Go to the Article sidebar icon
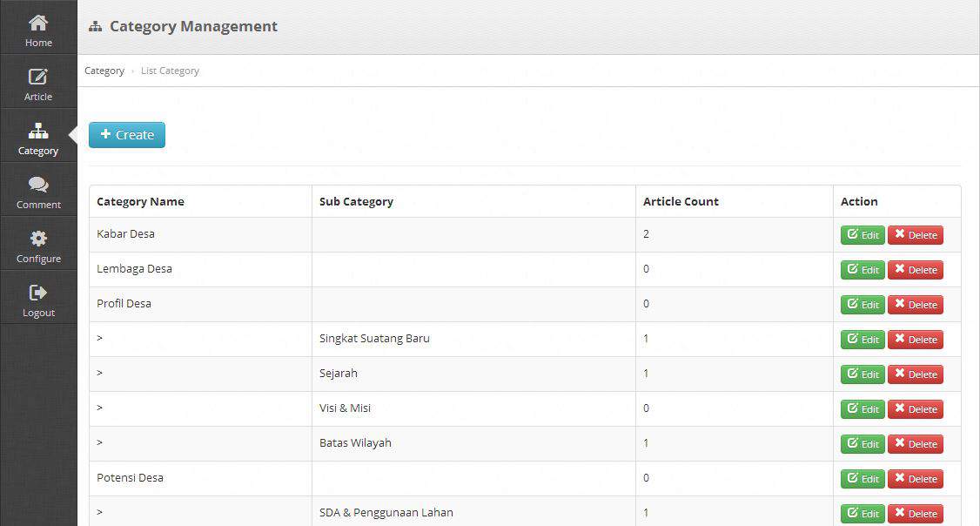The height and width of the screenshot is (526, 980). 38,77
